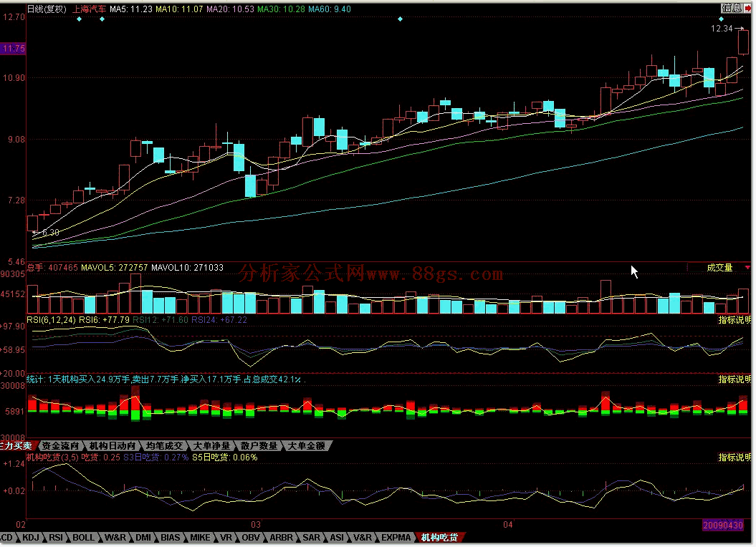Open 指标说明 for the RSI panel
This screenshot has height=547, width=756.
pos(735,320)
